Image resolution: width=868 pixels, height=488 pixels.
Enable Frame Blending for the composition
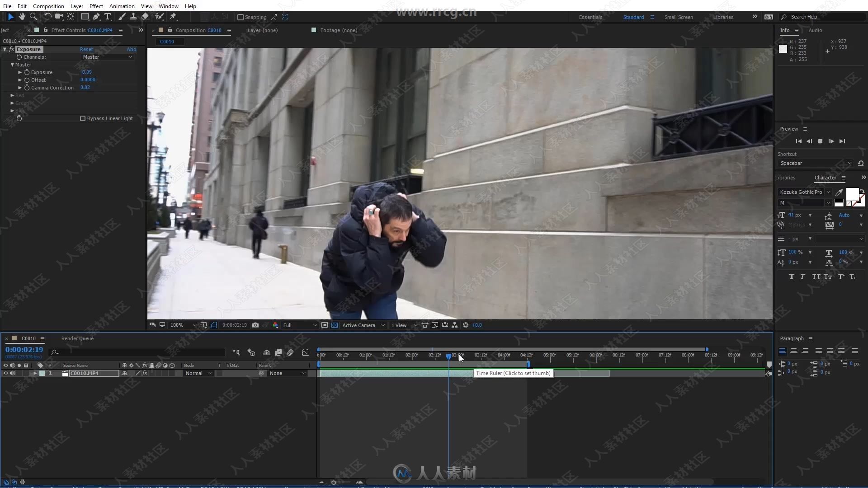278,352
